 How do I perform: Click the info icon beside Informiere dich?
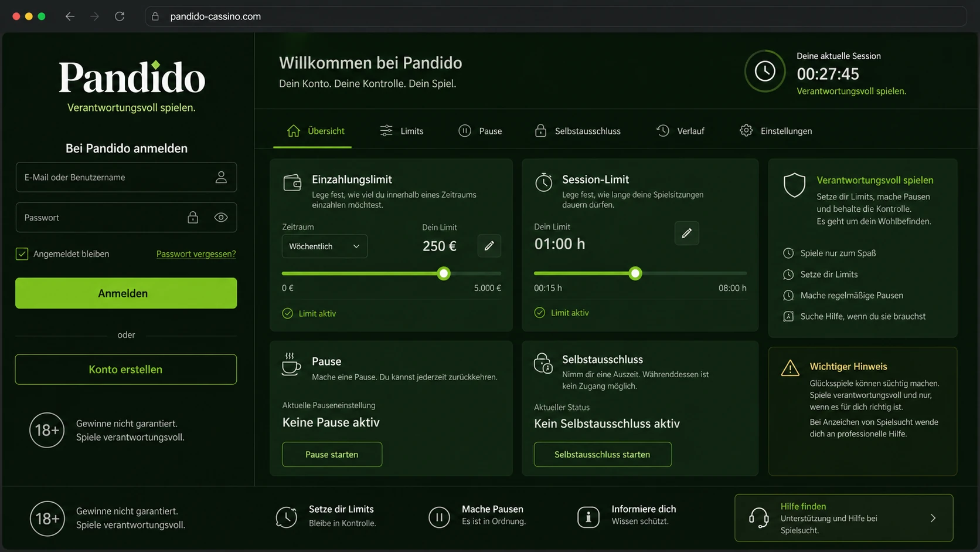588,517
